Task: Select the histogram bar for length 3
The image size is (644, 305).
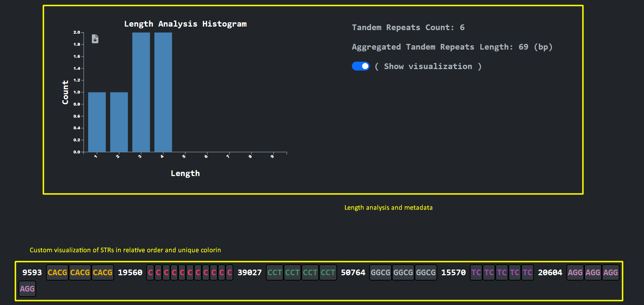Action: click(141, 92)
